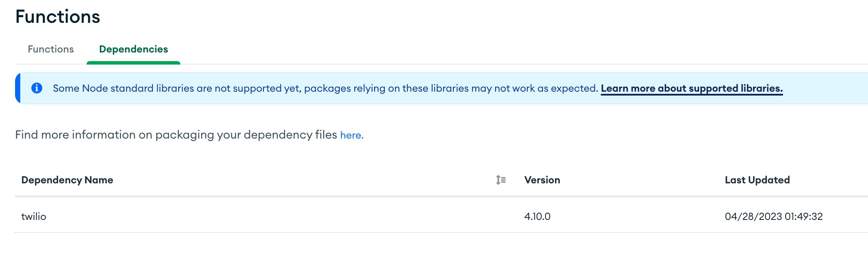
Task: Click the Dependency Name column header
Action: point(67,180)
